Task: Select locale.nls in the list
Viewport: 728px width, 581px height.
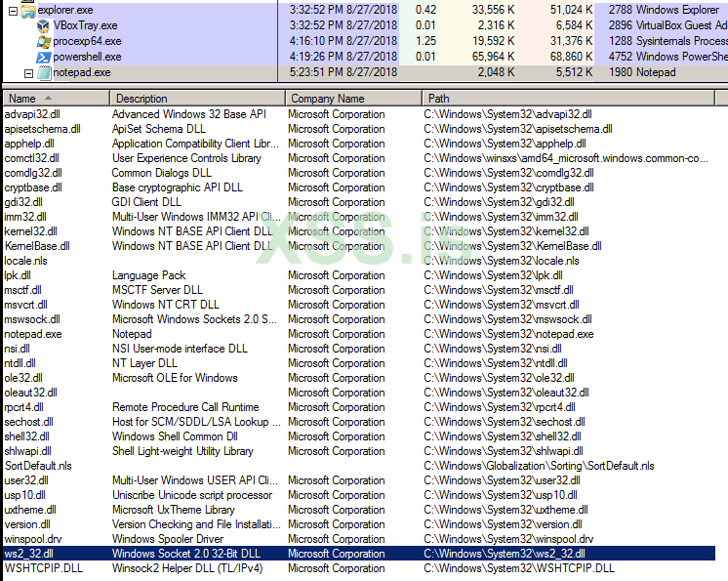Action: click(x=359, y=261)
